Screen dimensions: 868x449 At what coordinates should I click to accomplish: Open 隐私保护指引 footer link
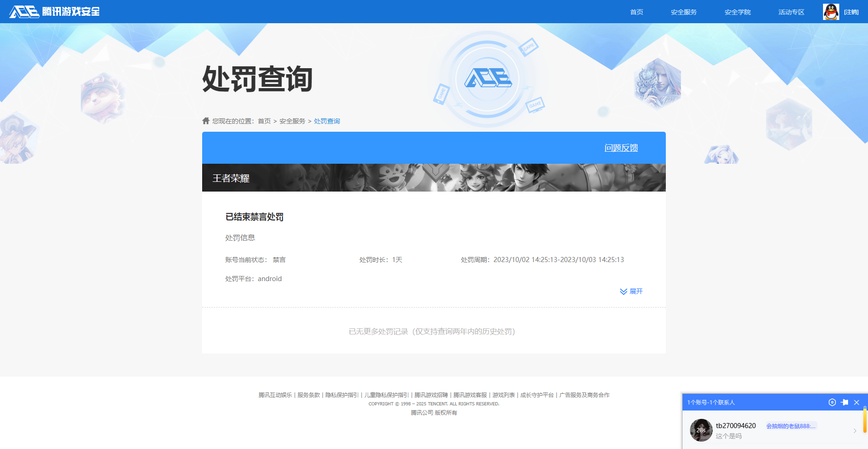click(x=342, y=395)
